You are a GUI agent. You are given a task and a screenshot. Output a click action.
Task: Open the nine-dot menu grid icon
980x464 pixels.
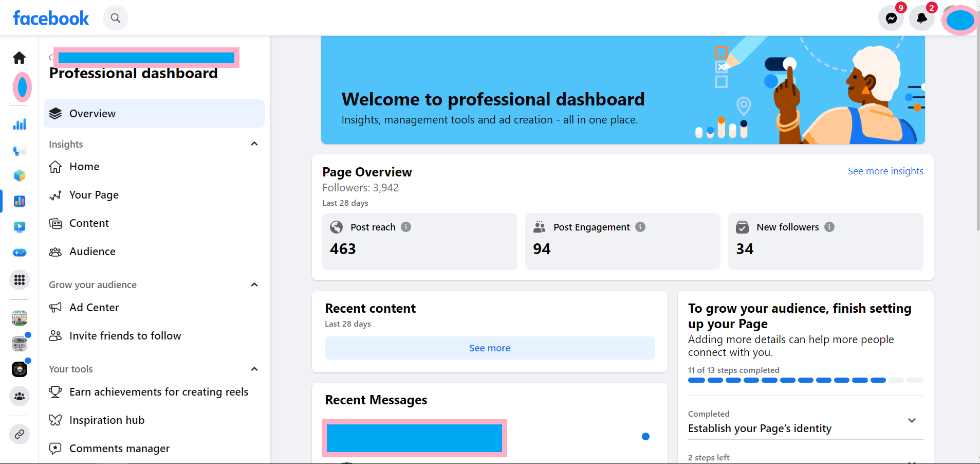[x=20, y=280]
